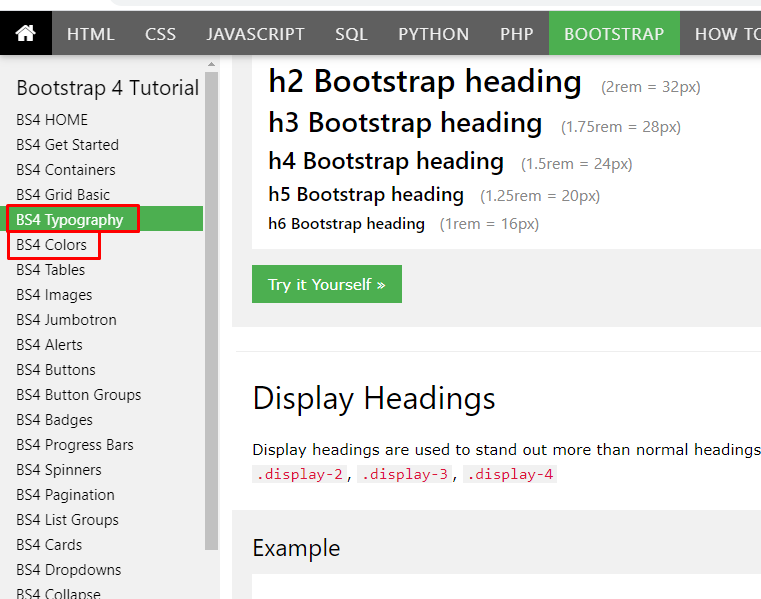761x599 pixels.
Task: Click the .display-3 code snippet
Action: tap(405, 474)
